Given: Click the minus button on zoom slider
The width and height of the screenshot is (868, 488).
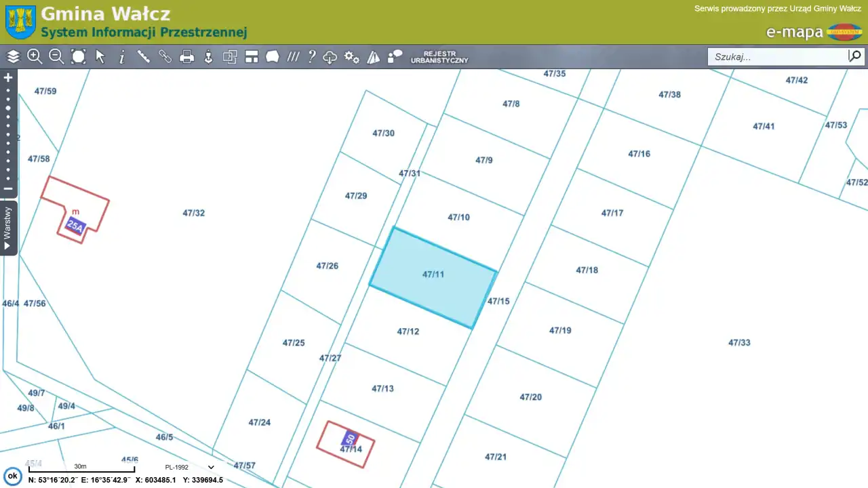Looking at the screenshot, I should click(8, 189).
